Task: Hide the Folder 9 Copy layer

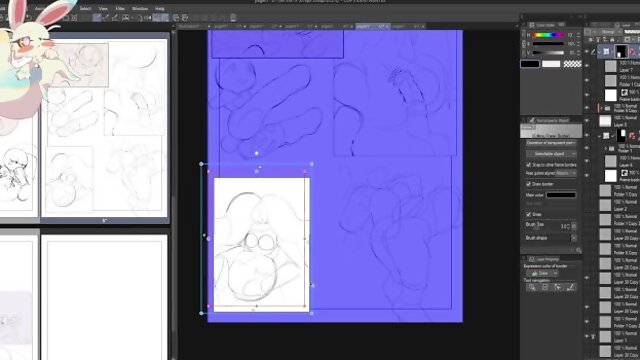Action: [587, 108]
